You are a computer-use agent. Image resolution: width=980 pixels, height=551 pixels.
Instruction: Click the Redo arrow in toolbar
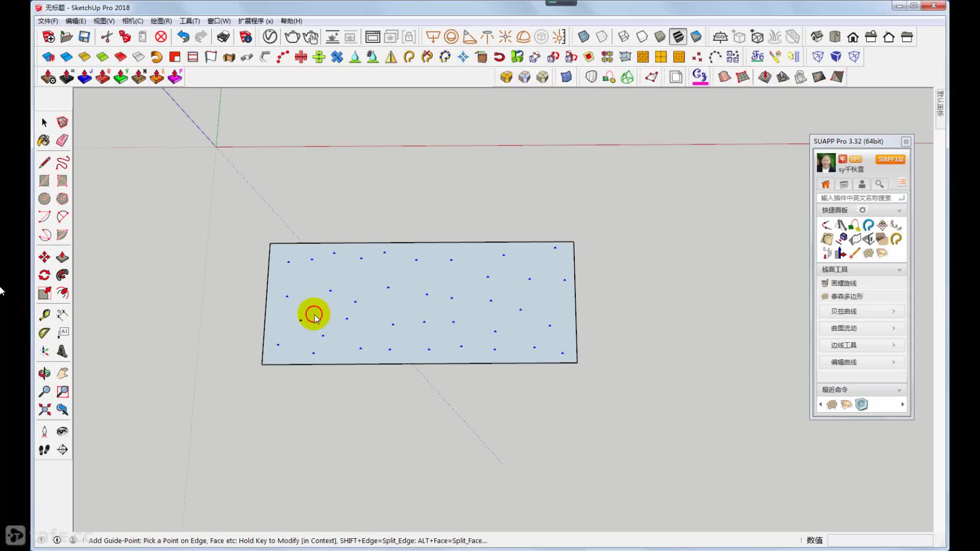201,37
